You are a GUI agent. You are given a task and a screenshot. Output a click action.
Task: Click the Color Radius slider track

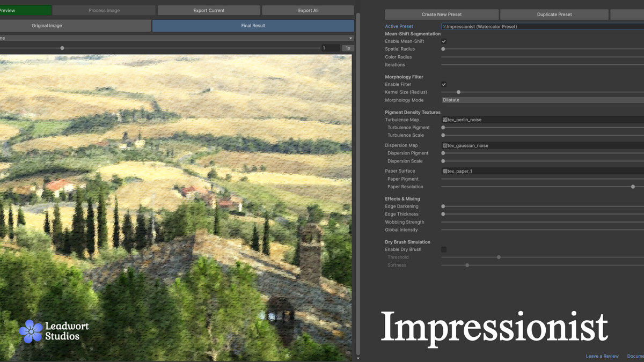pyautogui.click(x=543, y=57)
